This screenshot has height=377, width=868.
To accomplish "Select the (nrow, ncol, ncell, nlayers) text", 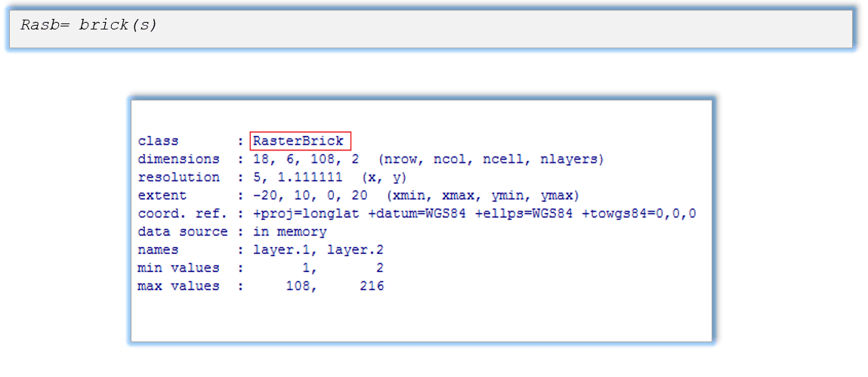I will [x=492, y=159].
